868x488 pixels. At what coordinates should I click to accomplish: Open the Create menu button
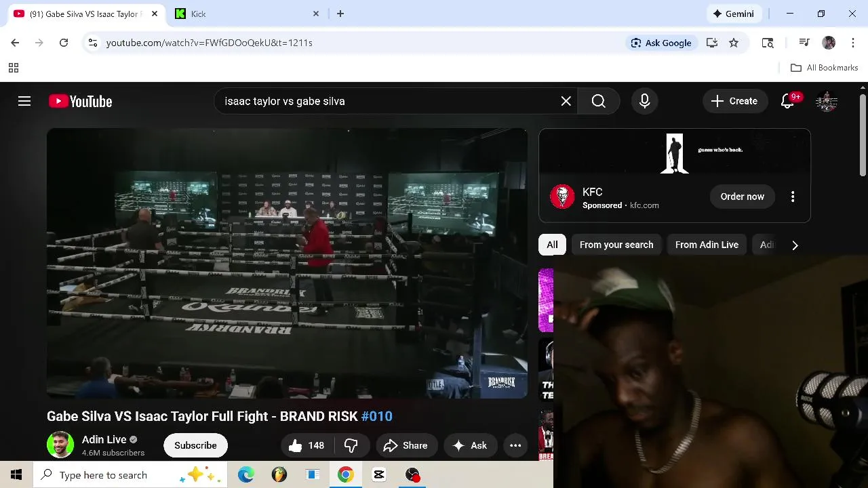click(734, 101)
